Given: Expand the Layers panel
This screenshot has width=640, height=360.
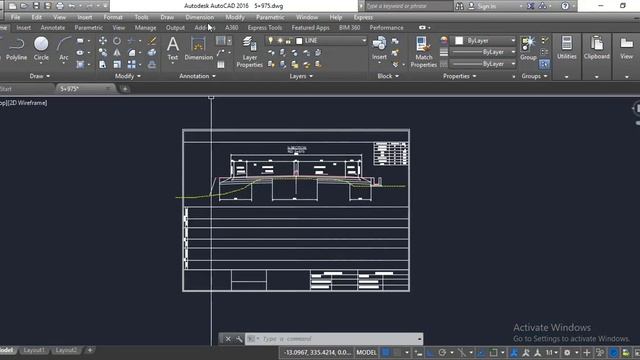Looking at the screenshot, I should (x=301, y=76).
